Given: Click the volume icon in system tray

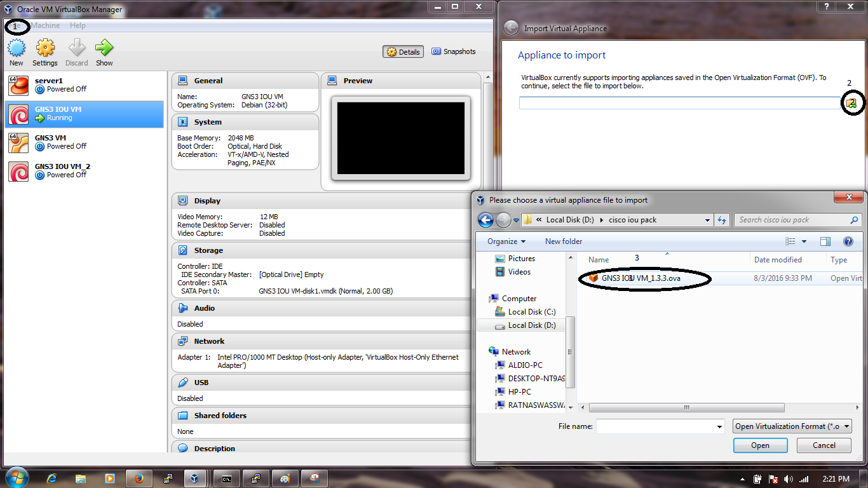Looking at the screenshot, I should coord(789,479).
